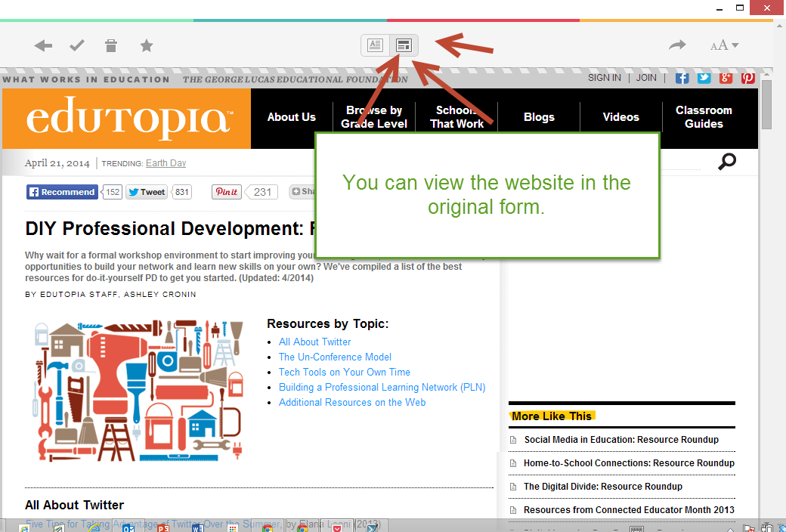The image size is (786, 532).
Task: Open Additional Resources on the Web link
Action: 352,402
